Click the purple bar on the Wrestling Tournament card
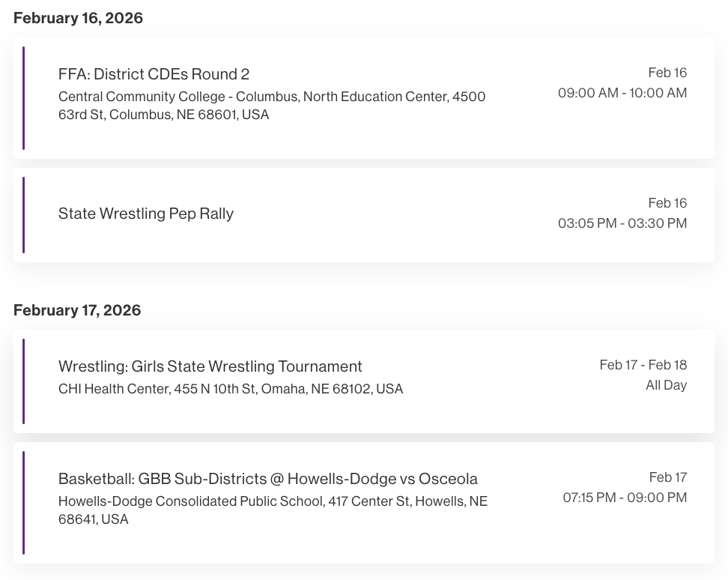The width and height of the screenshot is (728, 580). pyautogui.click(x=24, y=381)
